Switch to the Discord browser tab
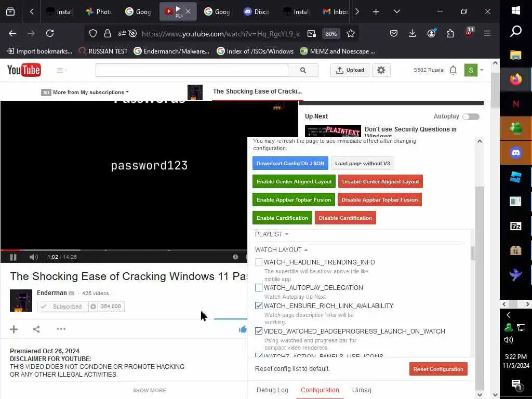This screenshot has width=532, height=399. 257,12
